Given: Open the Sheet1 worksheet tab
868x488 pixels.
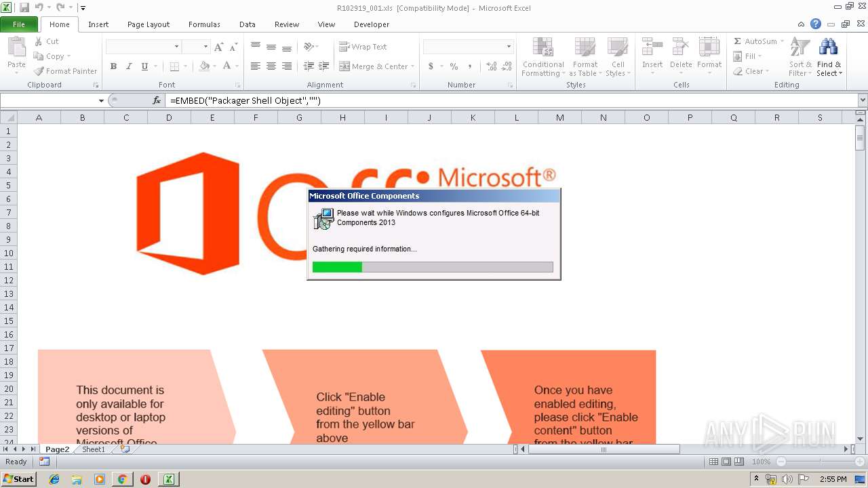Looking at the screenshot, I should [94, 449].
